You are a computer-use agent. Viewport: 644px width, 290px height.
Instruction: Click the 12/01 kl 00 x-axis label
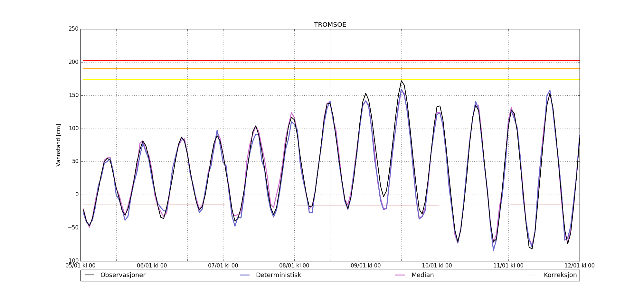[579, 266]
